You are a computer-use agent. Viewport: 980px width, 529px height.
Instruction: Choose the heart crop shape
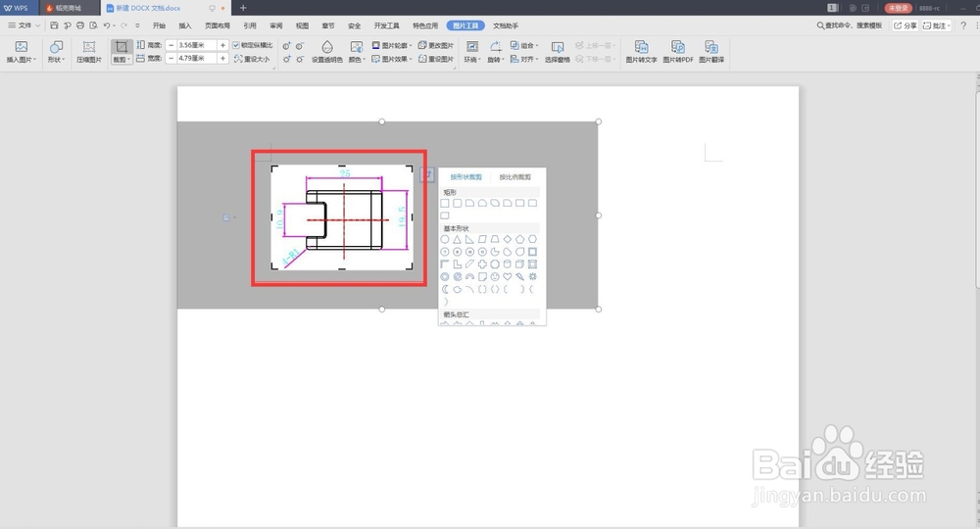(x=508, y=276)
